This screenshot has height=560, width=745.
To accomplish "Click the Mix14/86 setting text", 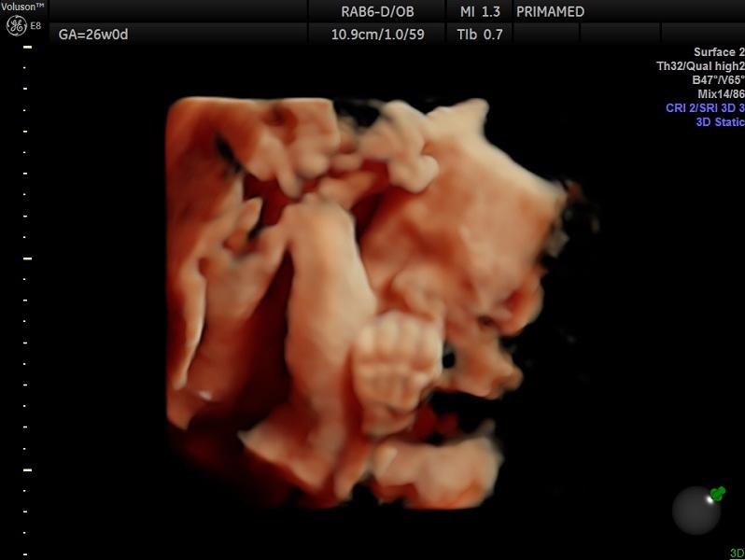I will pos(721,94).
